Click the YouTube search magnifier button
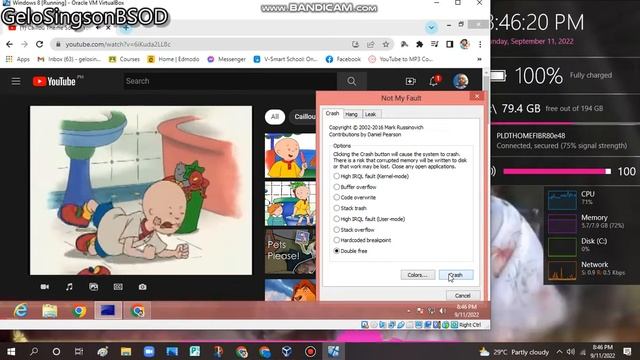Screen dimensions: 640x360 [351, 81]
